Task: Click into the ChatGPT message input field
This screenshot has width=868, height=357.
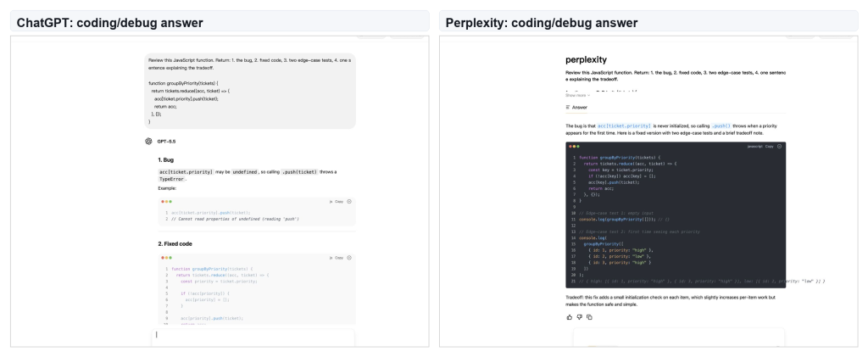Action: pos(253,337)
